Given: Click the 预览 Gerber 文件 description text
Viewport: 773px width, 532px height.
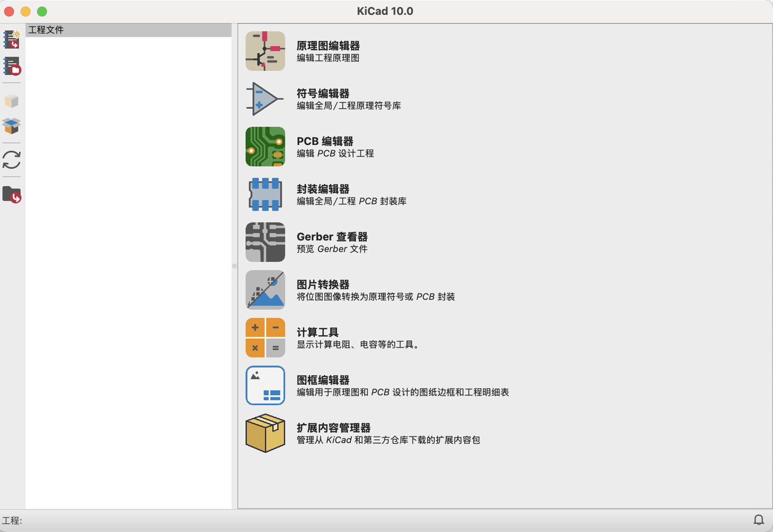Looking at the screenshot, I should 332,250.
